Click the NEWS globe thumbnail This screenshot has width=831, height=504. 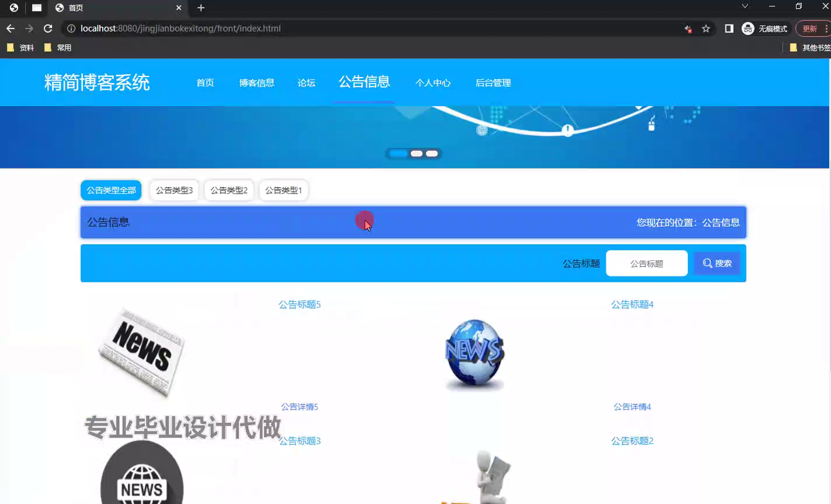pos(474,354)
